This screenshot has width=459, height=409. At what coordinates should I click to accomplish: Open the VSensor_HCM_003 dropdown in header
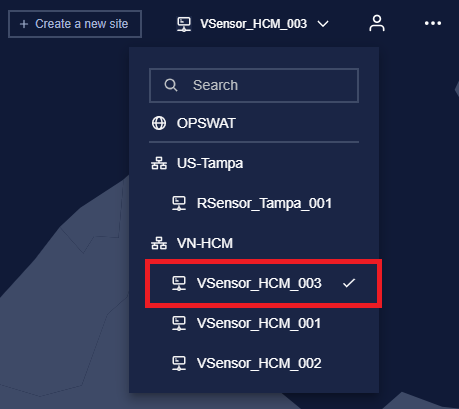pos(253,24)
